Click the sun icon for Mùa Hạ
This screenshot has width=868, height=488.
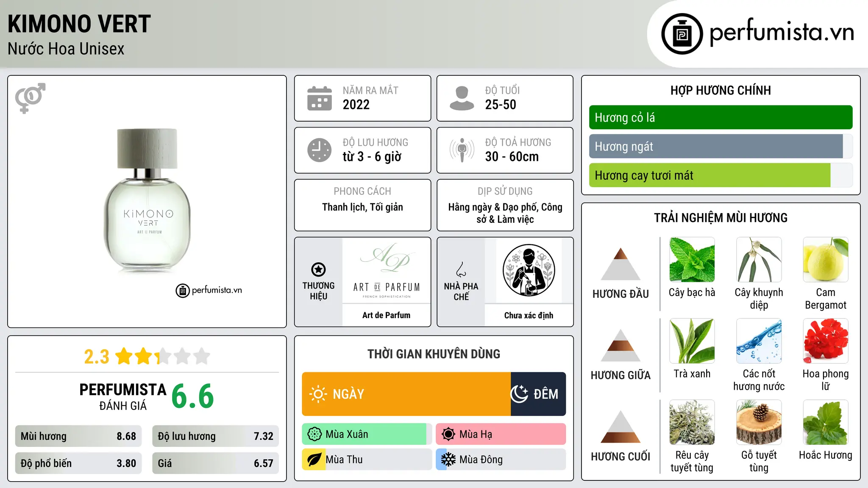tap(448, 434)
